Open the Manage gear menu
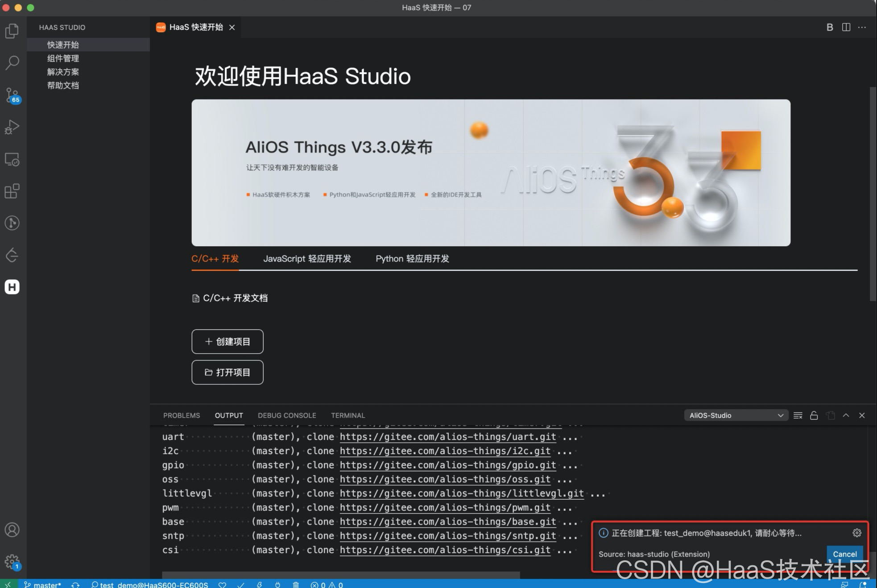Viewport: 877px width, 588px height. (x=12, y=561)
